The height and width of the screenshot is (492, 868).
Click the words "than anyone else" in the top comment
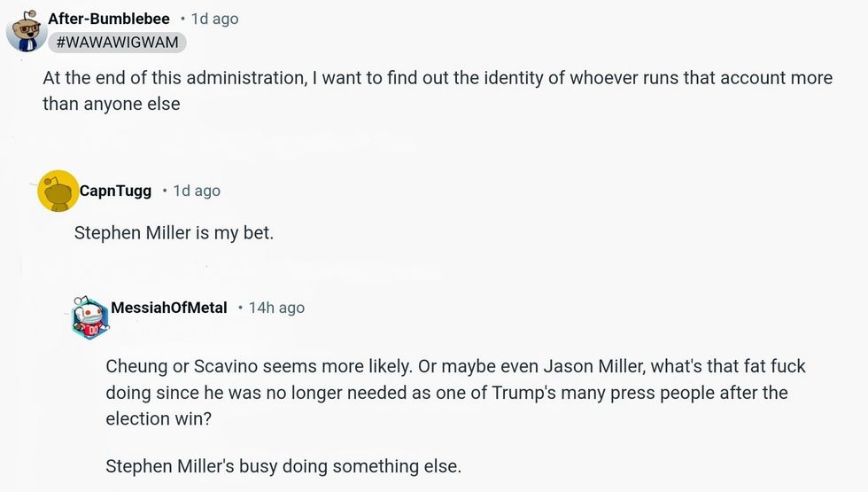pyautogui.click(x=112, y=104)
